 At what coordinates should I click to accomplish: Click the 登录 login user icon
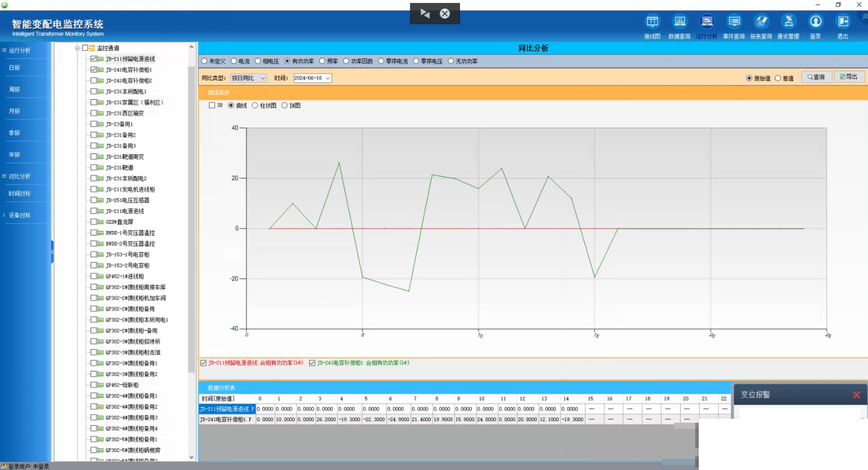point(815,22)
